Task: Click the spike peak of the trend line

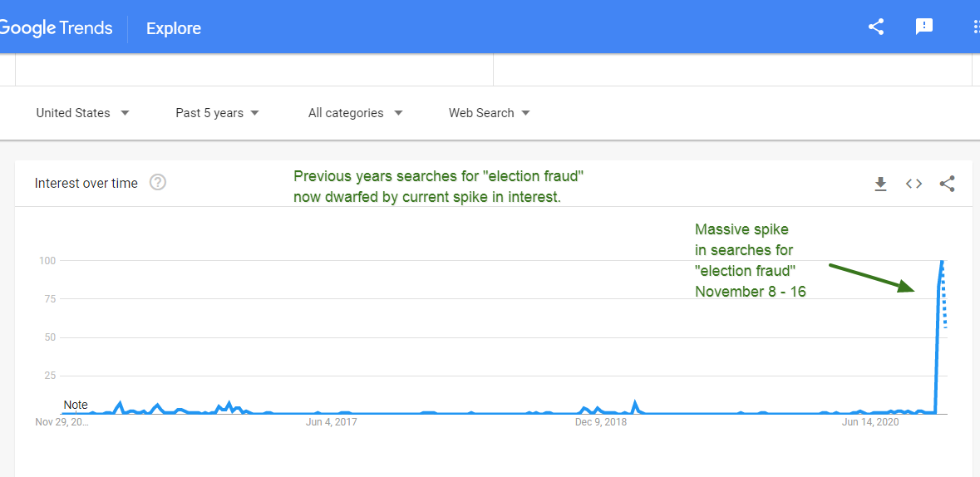Action: [942, 261]
